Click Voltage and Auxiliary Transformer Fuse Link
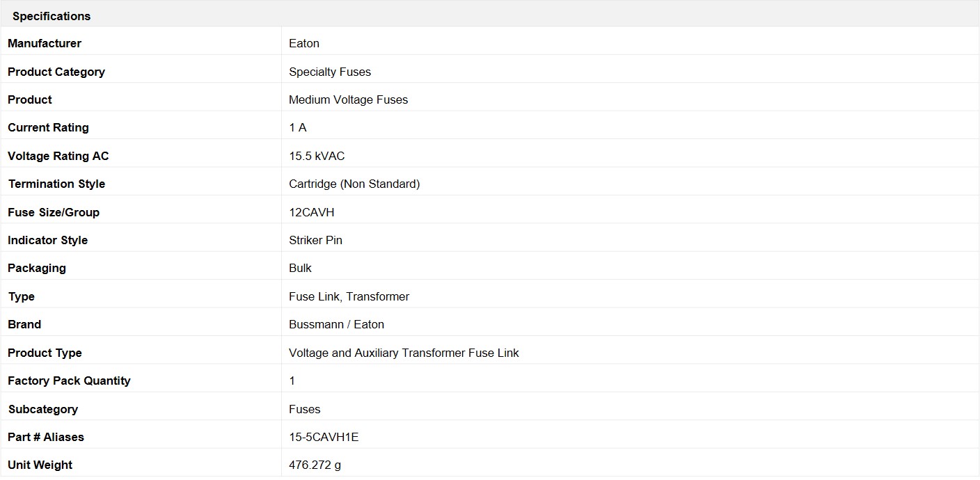 click(404, 353)
